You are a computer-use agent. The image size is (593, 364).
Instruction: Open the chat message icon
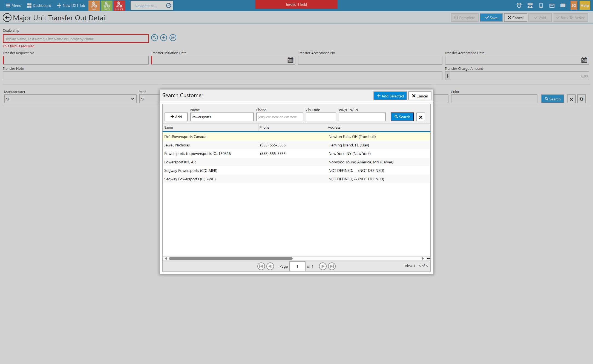pos(563,5)
